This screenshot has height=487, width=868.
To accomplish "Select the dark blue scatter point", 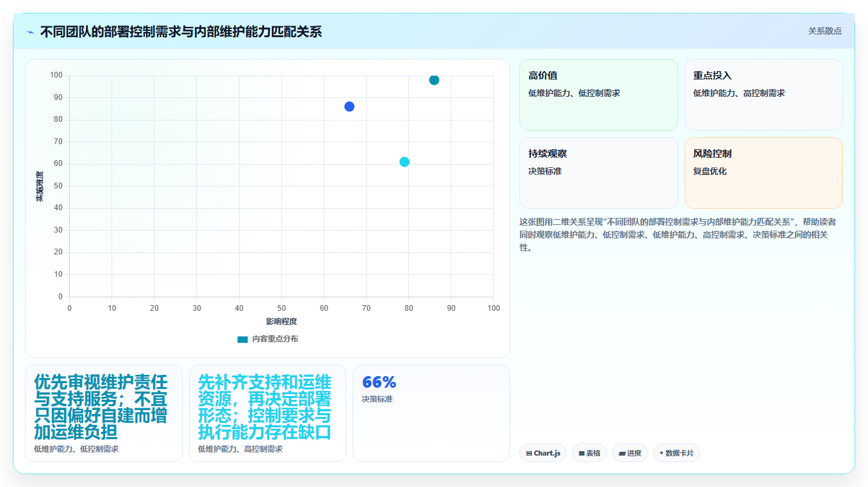I will click(349, 106).
